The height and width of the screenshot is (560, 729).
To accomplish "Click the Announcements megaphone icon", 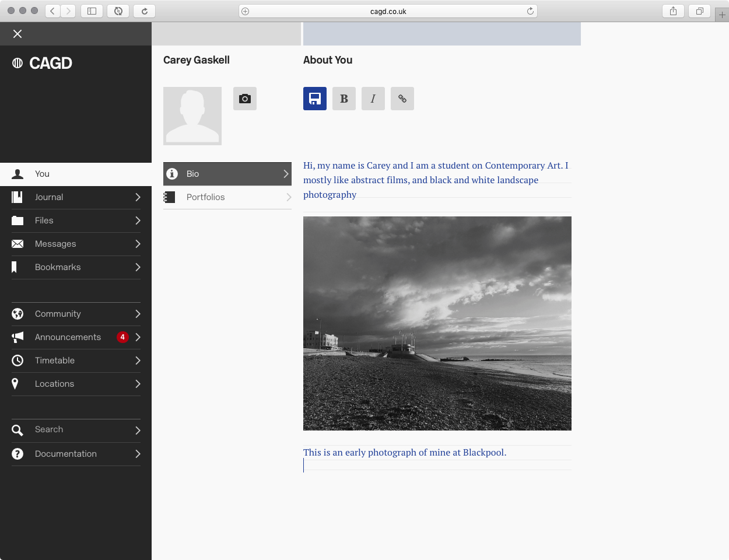I will point(17,337).
